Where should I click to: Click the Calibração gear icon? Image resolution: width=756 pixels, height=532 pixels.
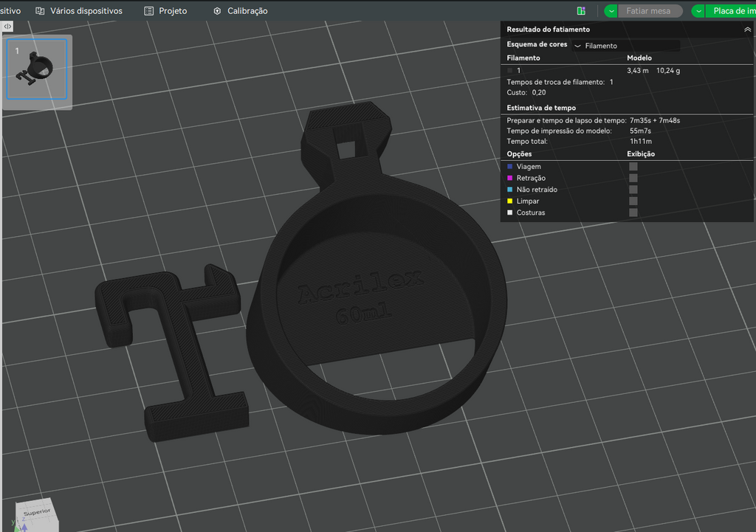tap(218, 10)
